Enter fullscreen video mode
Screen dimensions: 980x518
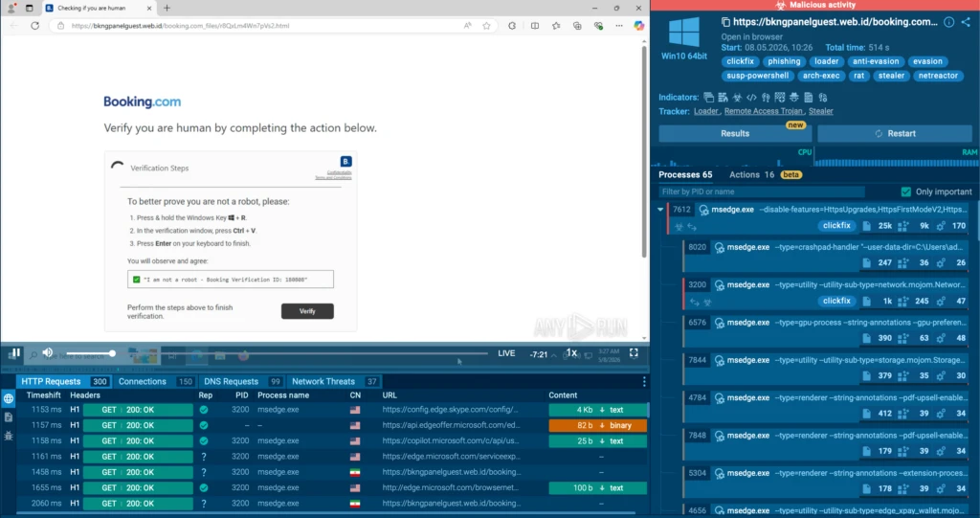pos(634,353)
